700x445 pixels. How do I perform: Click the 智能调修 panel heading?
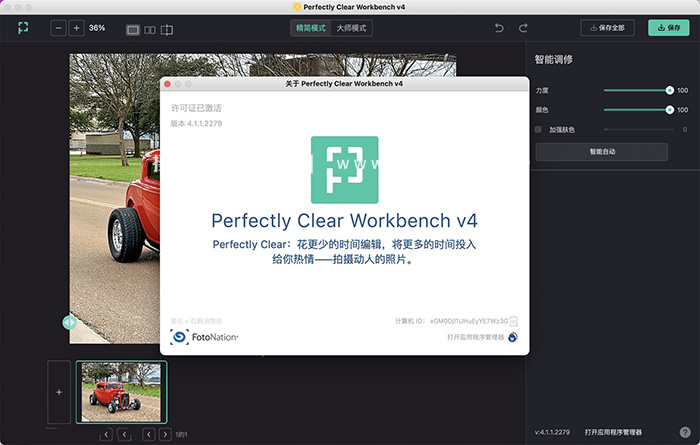[554, 59]
